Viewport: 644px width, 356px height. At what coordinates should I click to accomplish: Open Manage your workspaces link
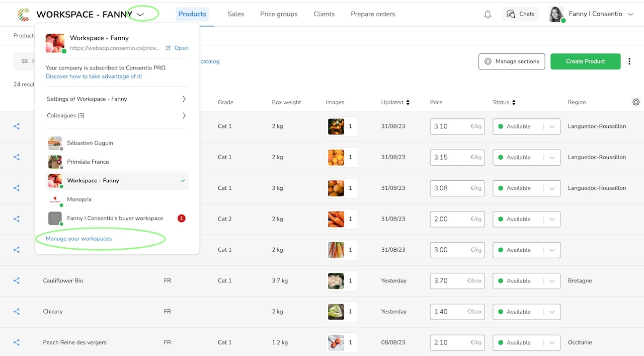pos(79,239)
